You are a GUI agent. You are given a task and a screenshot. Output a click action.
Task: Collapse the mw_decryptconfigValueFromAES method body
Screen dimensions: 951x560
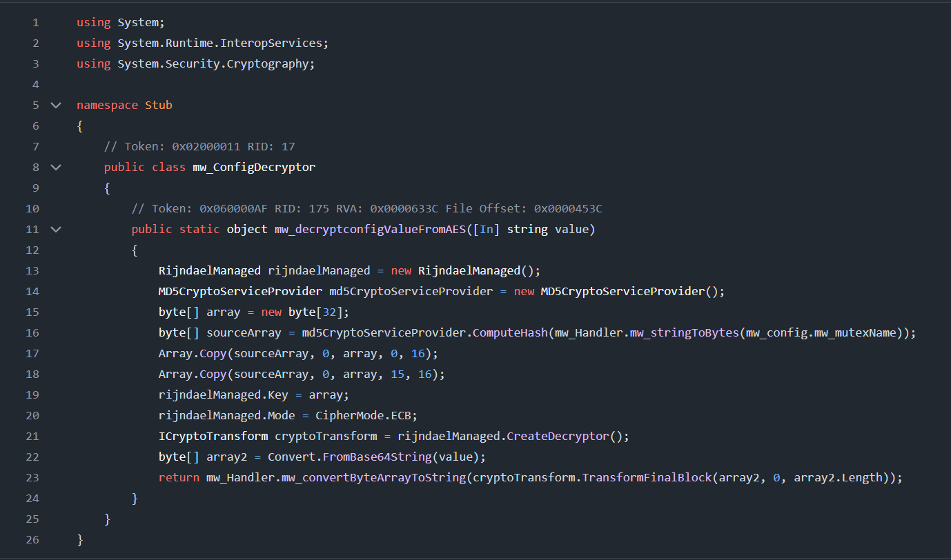(56, 229)
